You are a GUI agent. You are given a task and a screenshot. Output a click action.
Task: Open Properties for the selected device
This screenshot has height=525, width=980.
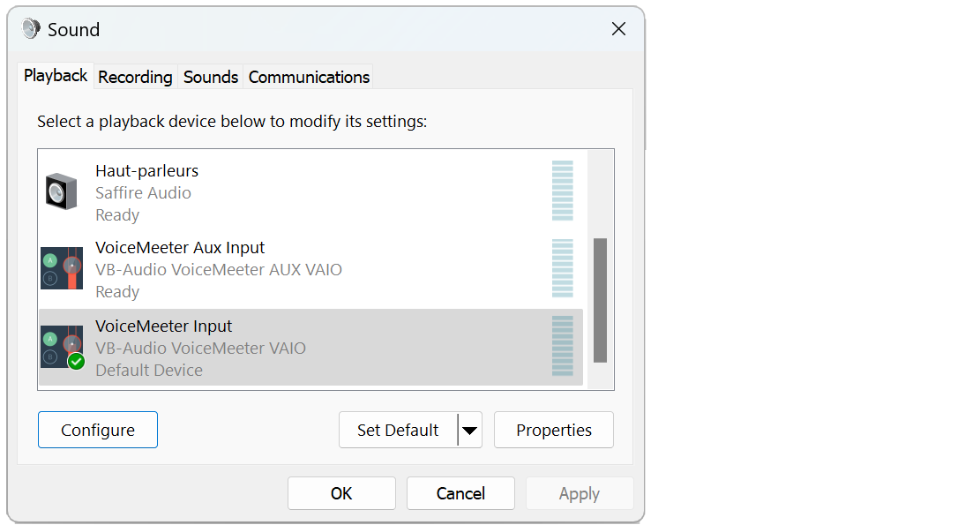pos(554,430)
